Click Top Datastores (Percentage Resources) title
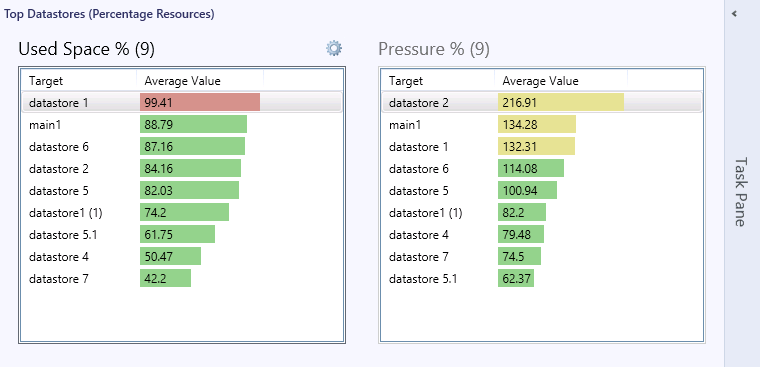 [x=109, y=14]
